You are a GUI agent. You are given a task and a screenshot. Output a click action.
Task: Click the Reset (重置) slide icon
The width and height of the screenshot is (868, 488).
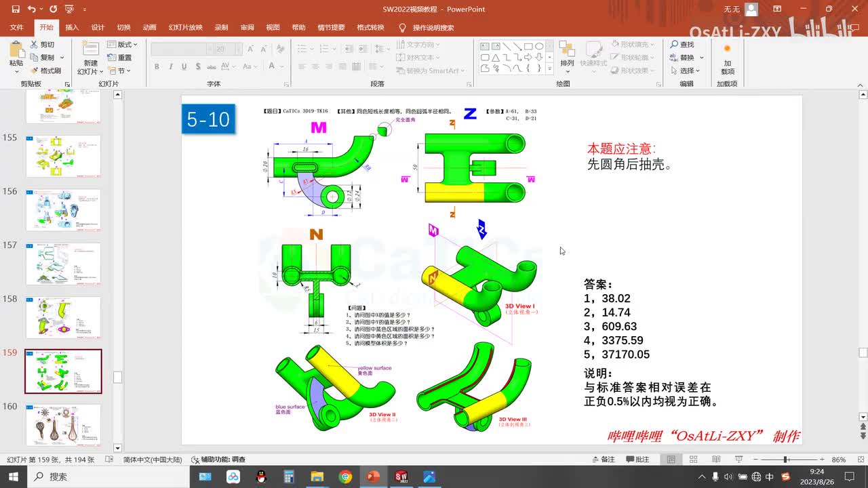tap(112, 58)
